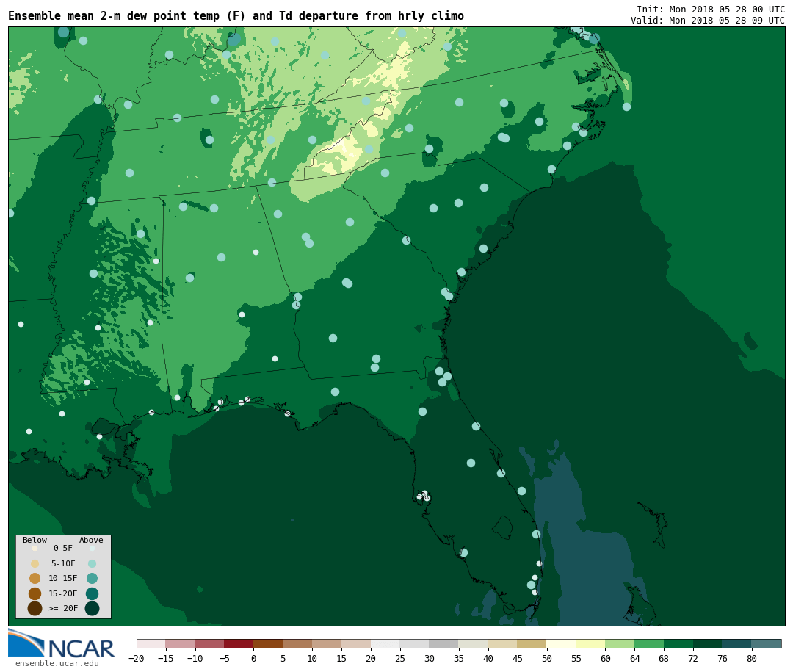Click the 76 to 80 dark teal colorbar segment
The image size is (793, 672).
tap(737, 643)
